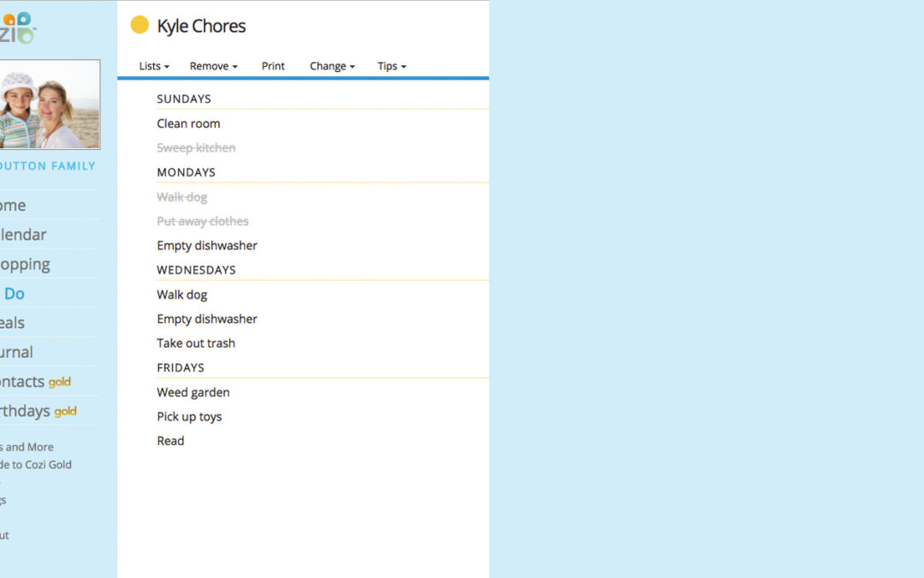924x578 pixels.
Task: Mark Clean room as done
Action: [x=188, y=123]
